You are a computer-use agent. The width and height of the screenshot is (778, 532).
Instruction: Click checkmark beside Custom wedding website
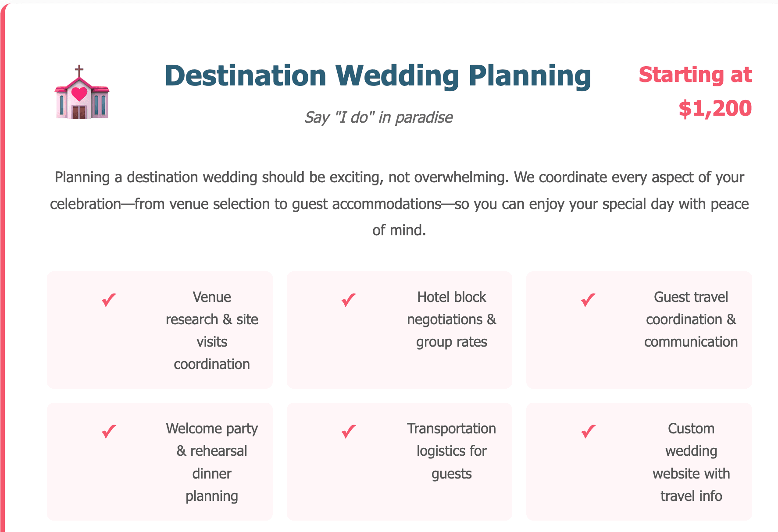click(x=588, y=432)
